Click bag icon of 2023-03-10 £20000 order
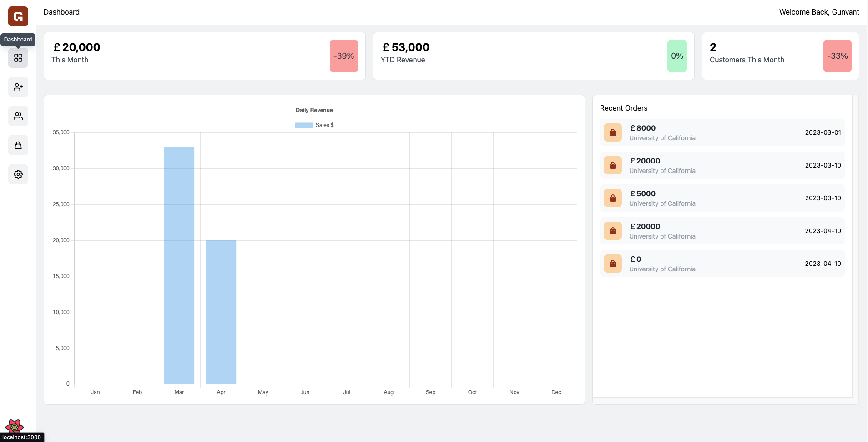 tap(613, 165)
